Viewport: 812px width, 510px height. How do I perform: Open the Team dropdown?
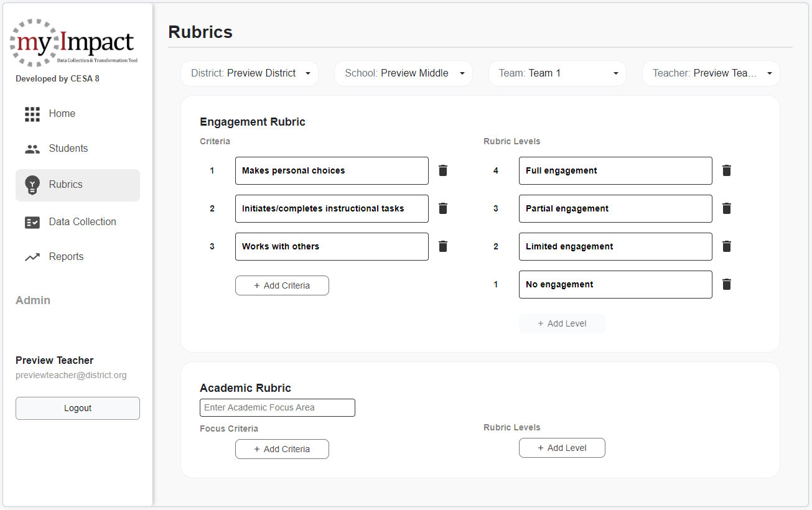558,73
